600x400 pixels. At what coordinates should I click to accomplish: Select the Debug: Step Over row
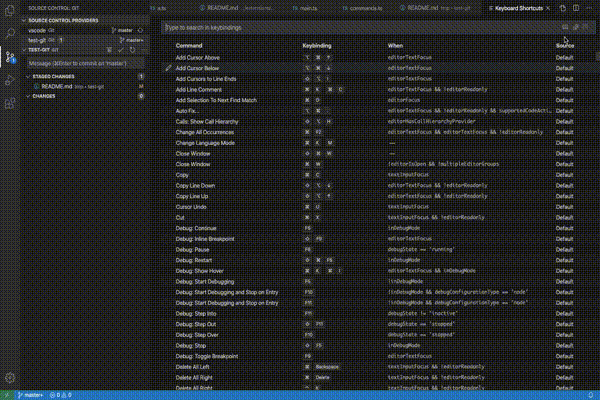click(x=379, y=335)
